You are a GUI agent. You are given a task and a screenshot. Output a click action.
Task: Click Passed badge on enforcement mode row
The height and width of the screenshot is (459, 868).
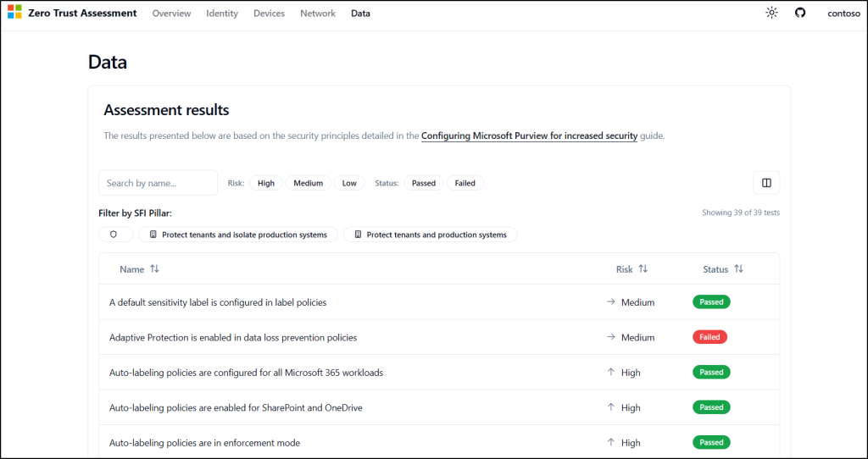(711, 442)
